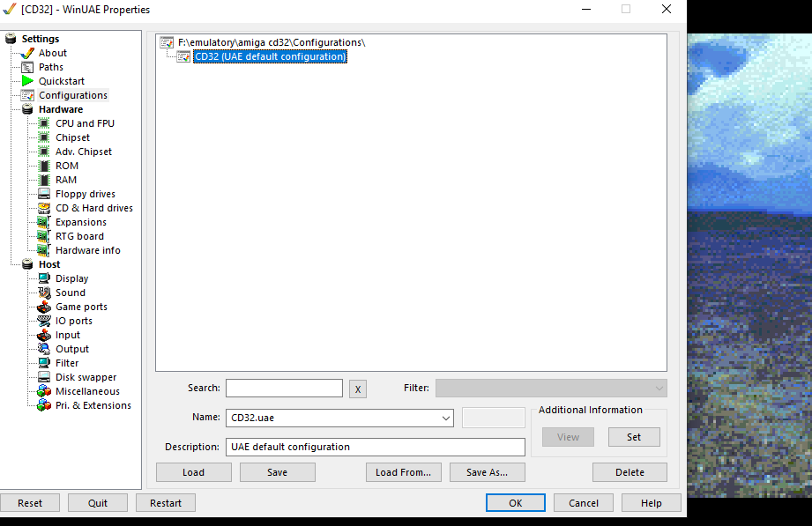The image size is (812, 526).
Task: Open the Quickstart page label
Action: (x=62, y=81)
